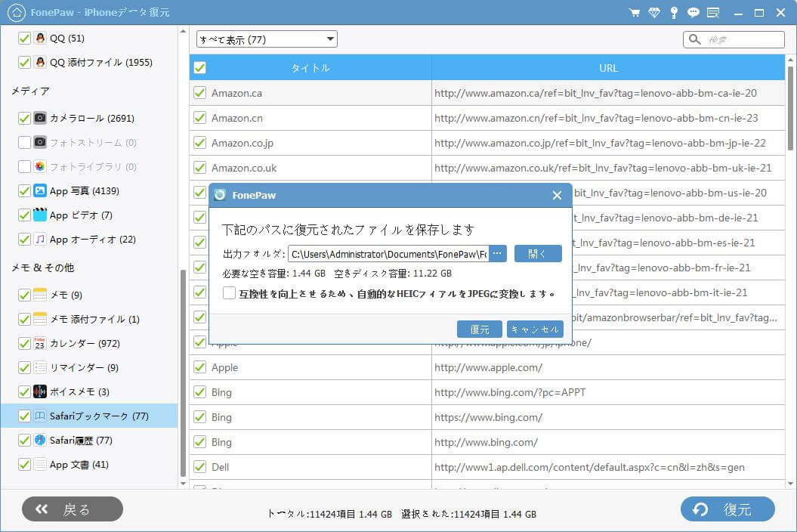Open the speech bubble feedback icon
The width and height of the screenshot is (797, 532).
click(694, 13)
